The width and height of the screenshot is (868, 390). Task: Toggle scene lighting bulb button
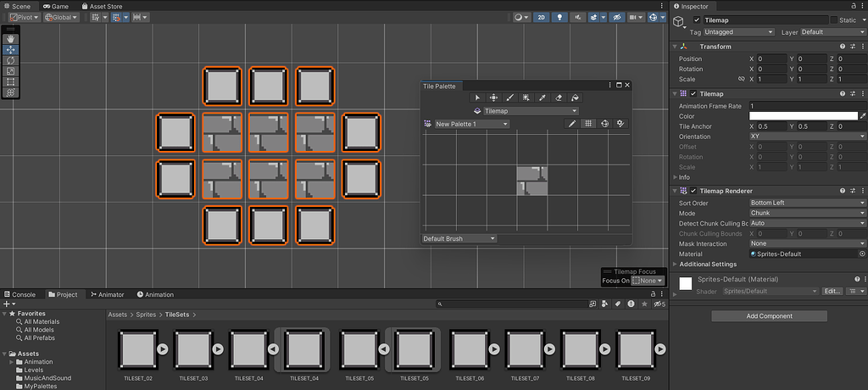coord(560,17)
